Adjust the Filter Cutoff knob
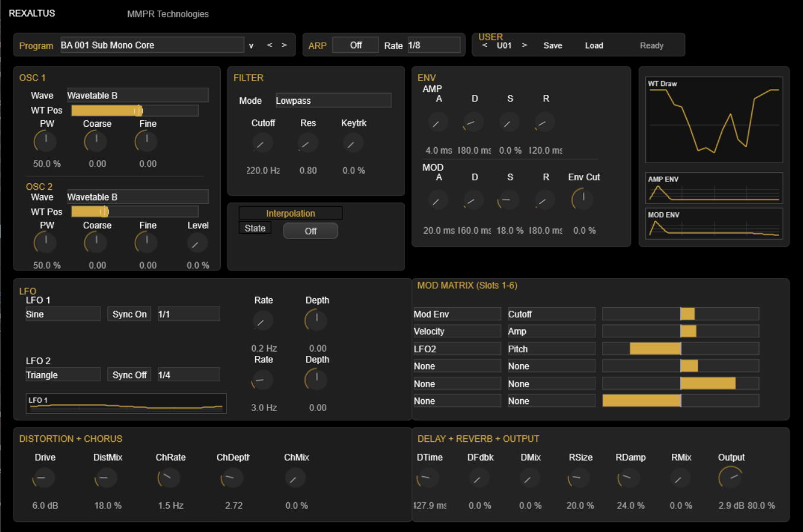Screen dimensions: 803x532 pos(263,142)
